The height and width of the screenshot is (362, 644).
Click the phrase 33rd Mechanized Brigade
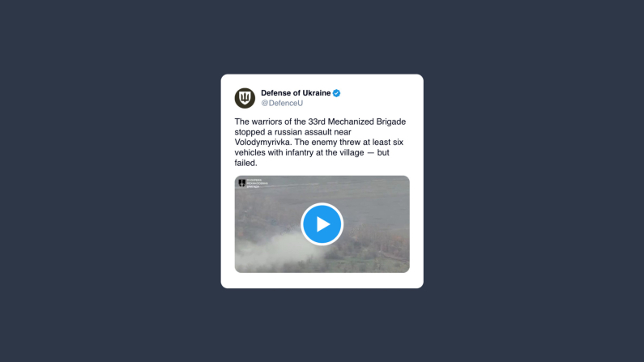357,122
